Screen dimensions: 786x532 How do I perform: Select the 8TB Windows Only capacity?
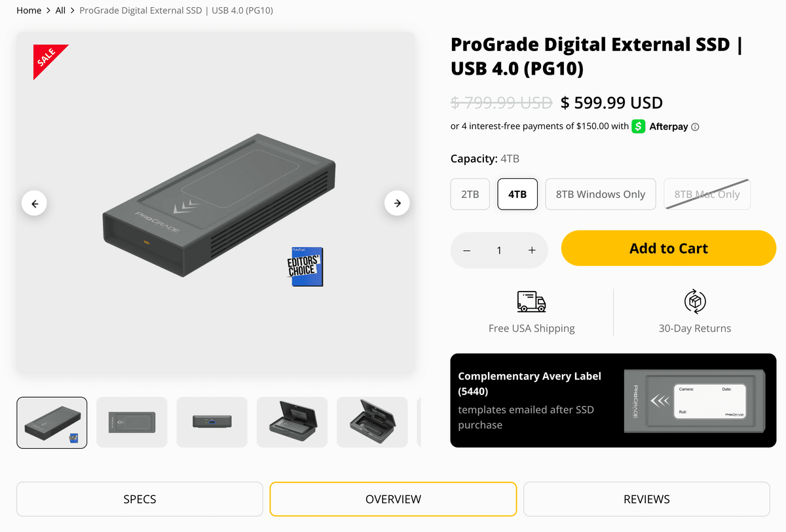(600, 194)
